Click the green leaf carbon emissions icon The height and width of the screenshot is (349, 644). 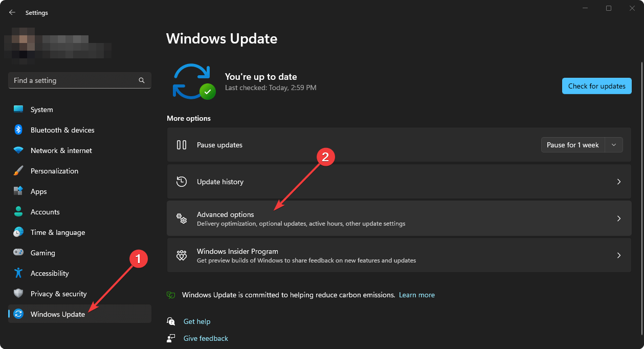click(x=171, y=295)
